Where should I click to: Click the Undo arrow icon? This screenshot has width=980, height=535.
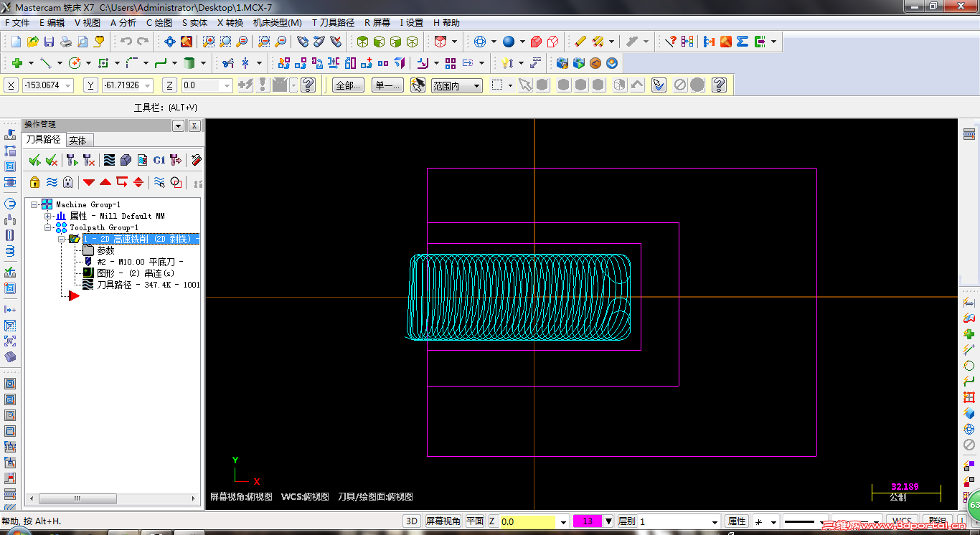(126, 42)
